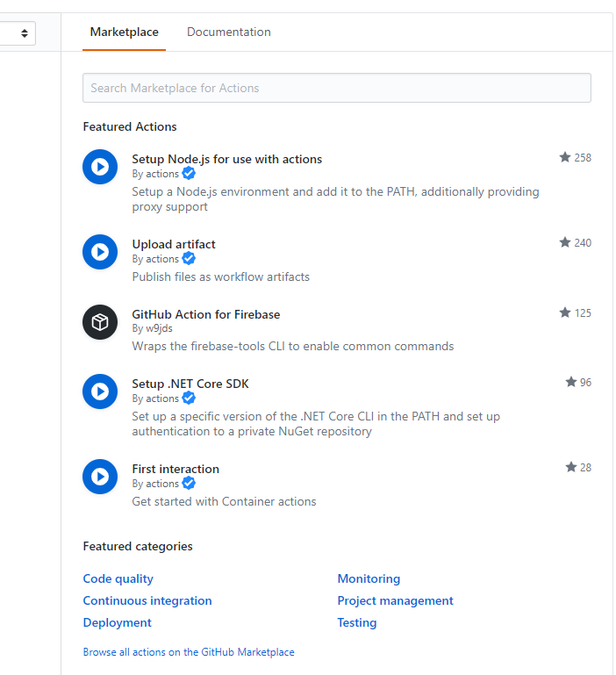This screenshot has width=616, height=675.
Task: Click 'Wraps the firebase-tools CLI' description
Action: point(293,346)
